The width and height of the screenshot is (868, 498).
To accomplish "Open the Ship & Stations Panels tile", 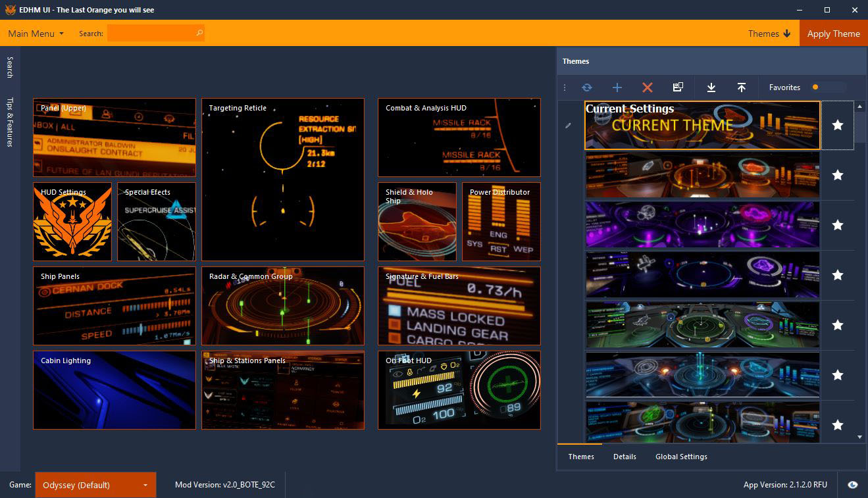I will 283,390.
